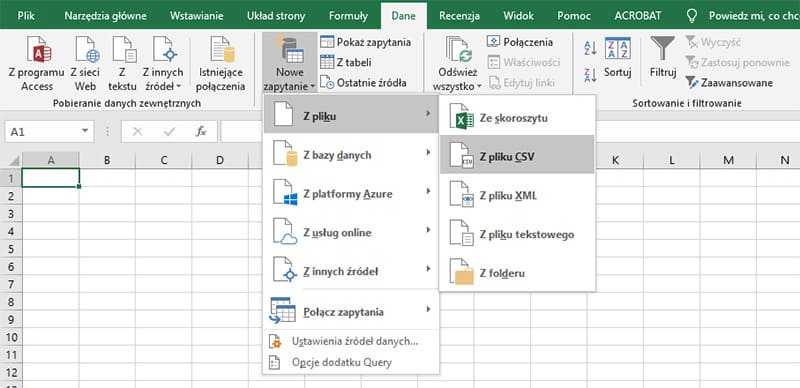Switch to Układ strony tab

(x=276, y=16)
